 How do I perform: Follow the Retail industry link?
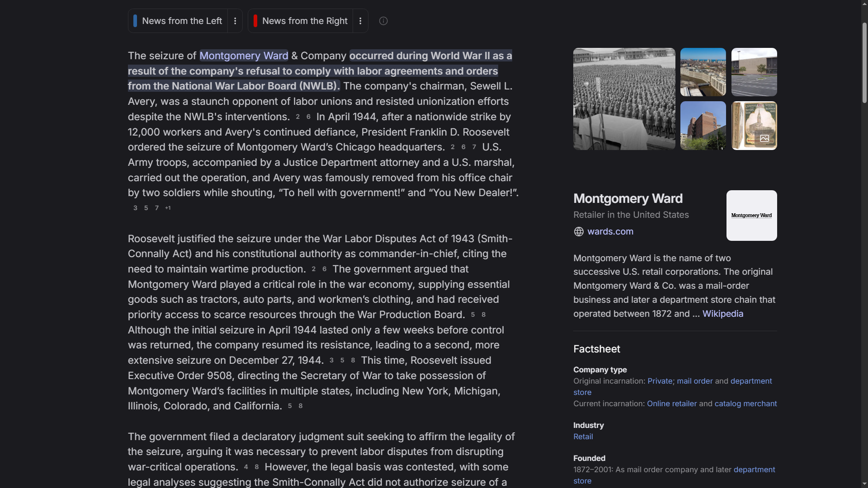coord(583,436)
